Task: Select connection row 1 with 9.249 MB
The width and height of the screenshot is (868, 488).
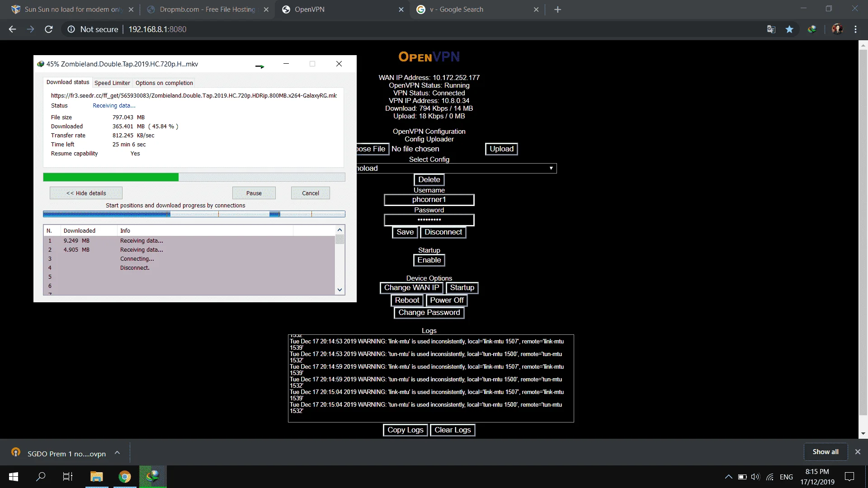Action: coord(189,241)
